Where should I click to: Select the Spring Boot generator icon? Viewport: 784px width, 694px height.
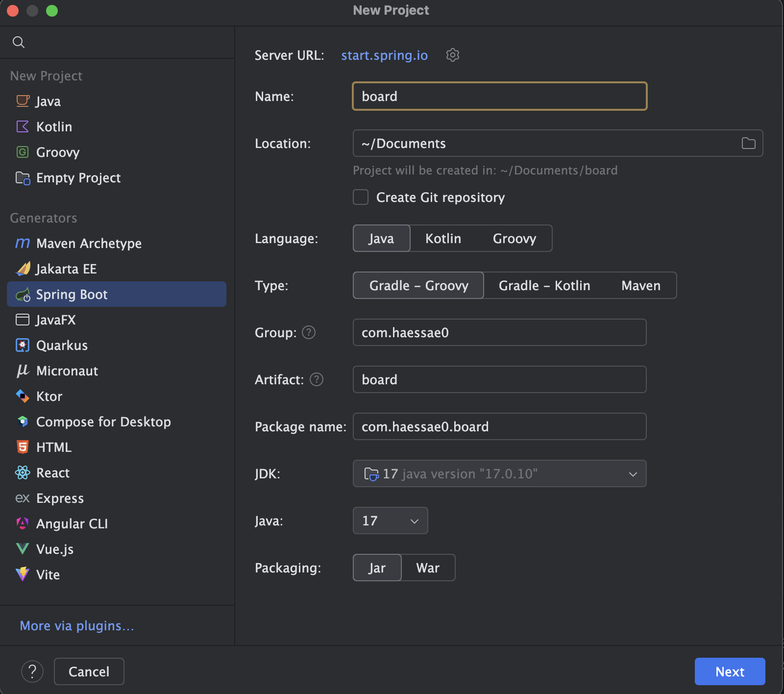(x=23, y=294)
